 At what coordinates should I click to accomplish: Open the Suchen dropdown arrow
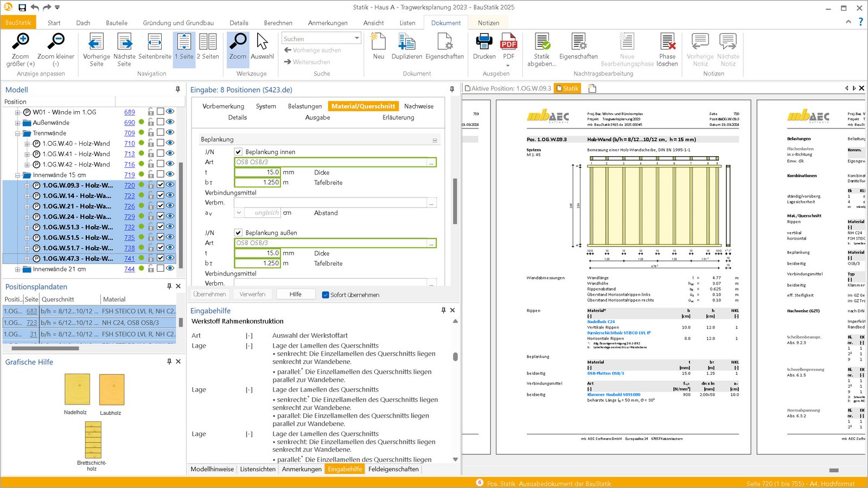tap(356, 38)
